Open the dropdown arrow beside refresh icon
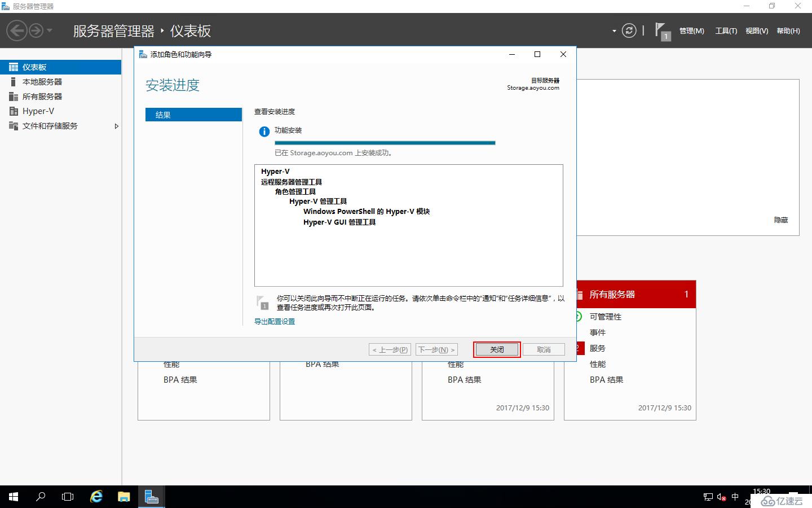812x508 pixels. click(614, 31)
